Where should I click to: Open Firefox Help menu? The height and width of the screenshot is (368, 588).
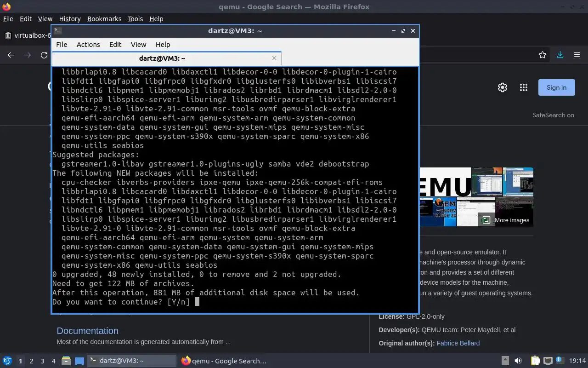(x=156, y=19)
